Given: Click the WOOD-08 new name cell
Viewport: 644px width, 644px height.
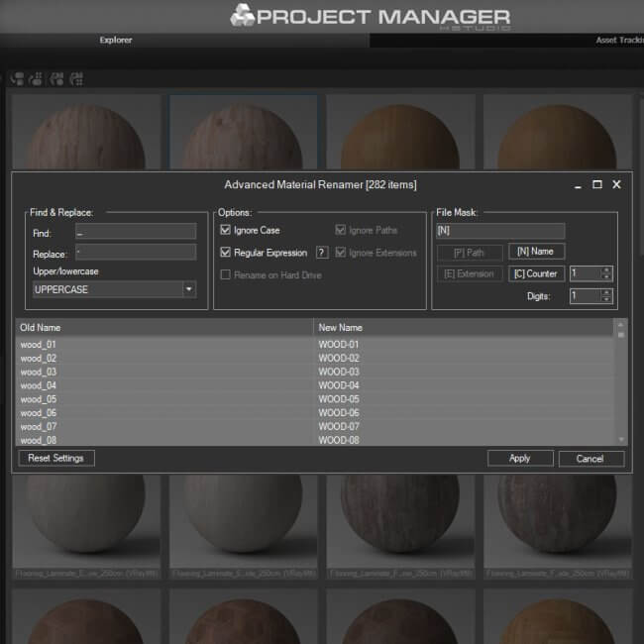Looking at the screenshot, I should [464, 440].
